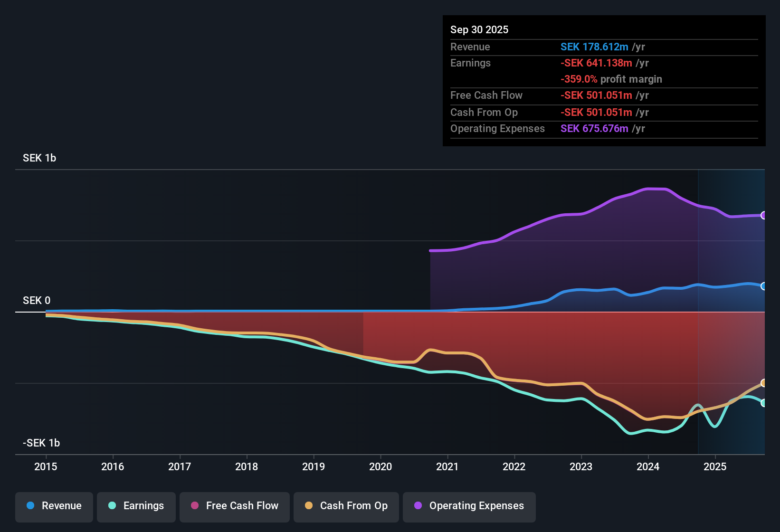Screen dimensions: 780x532
Task: Click the teal Earnings legend dot
Action: (x=112, y=506)
